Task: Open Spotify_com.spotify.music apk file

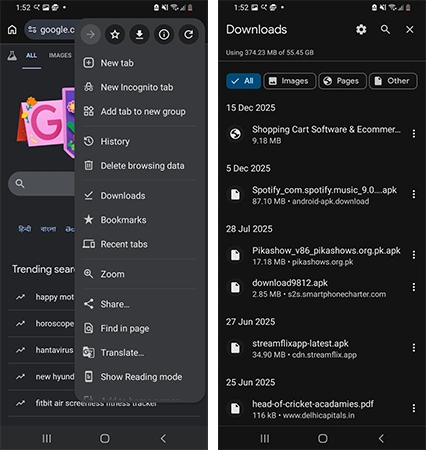Action: coord(315,195)
